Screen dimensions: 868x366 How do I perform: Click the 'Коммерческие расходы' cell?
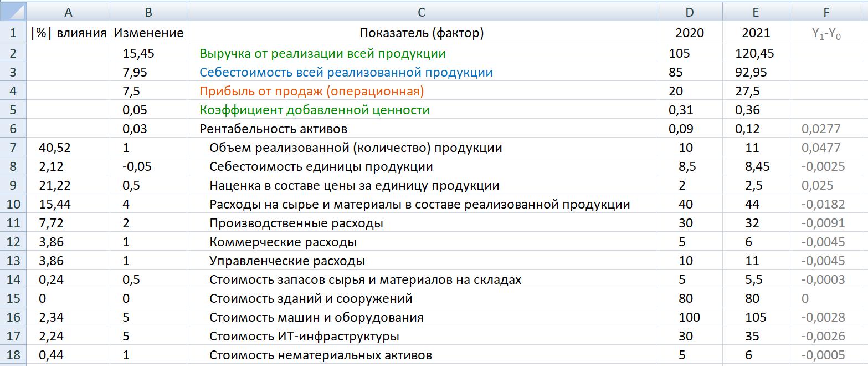click(x=283, y=242)
